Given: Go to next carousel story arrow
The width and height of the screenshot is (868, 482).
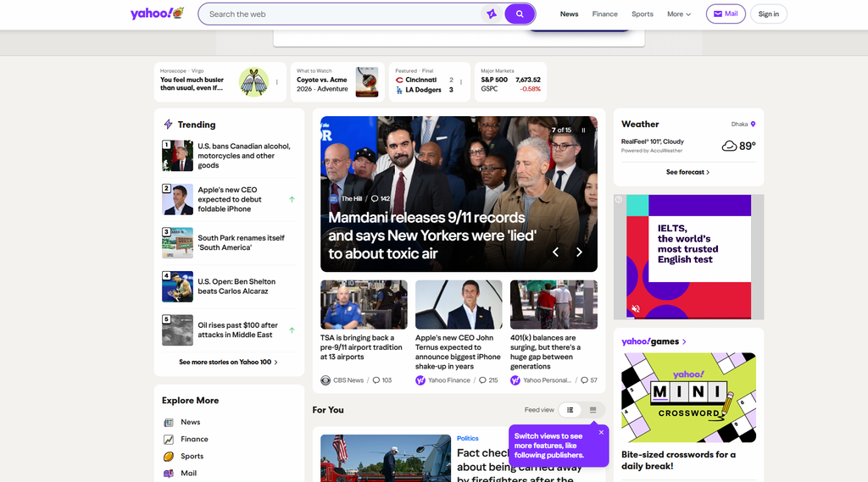Looking at the screenshot, I should [579, 252].
